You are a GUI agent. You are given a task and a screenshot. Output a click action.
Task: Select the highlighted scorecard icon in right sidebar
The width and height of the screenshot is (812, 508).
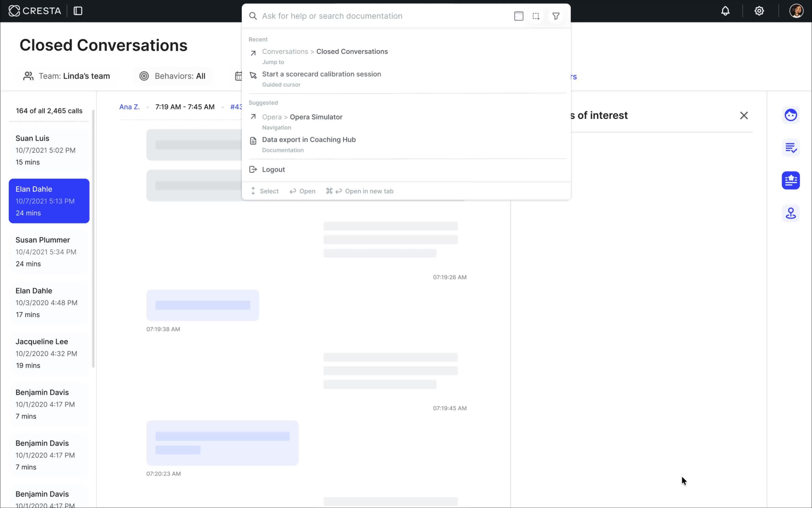[x=791, y=180]
